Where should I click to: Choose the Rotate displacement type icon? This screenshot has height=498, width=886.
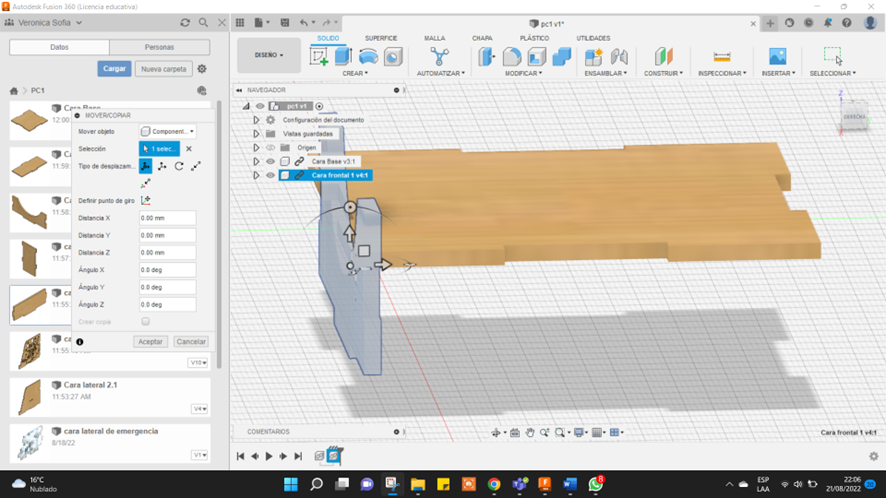coord(179,166)
